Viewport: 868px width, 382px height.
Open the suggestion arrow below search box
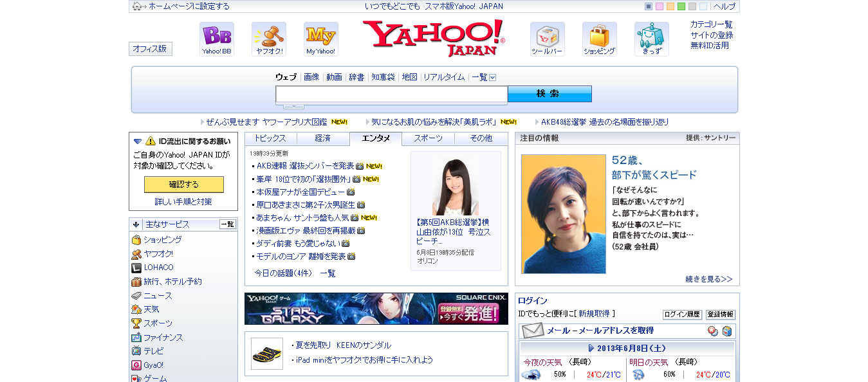[x=293, y=106]
